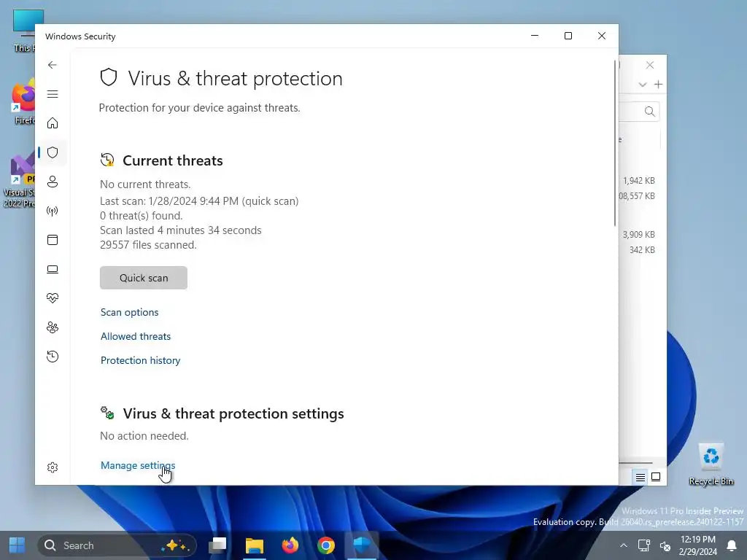
Task: Open Account protection person icon
Action: 53,182
